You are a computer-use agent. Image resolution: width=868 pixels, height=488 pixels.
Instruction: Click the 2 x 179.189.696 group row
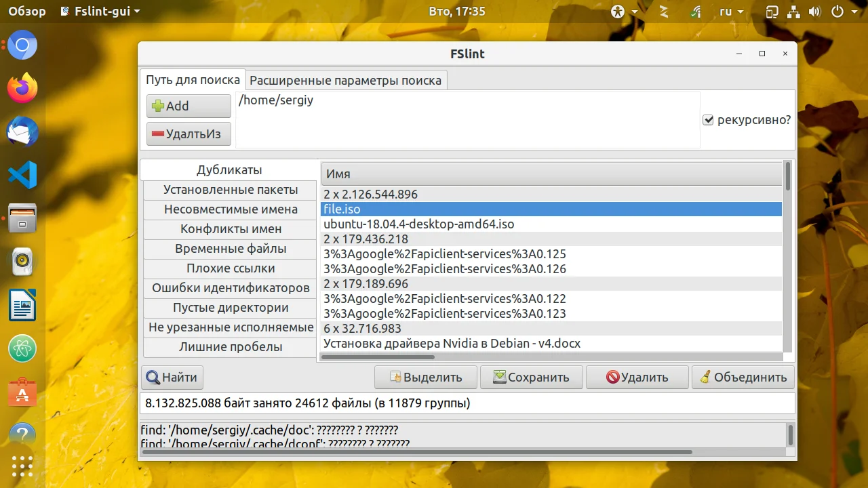pos(551,284)
